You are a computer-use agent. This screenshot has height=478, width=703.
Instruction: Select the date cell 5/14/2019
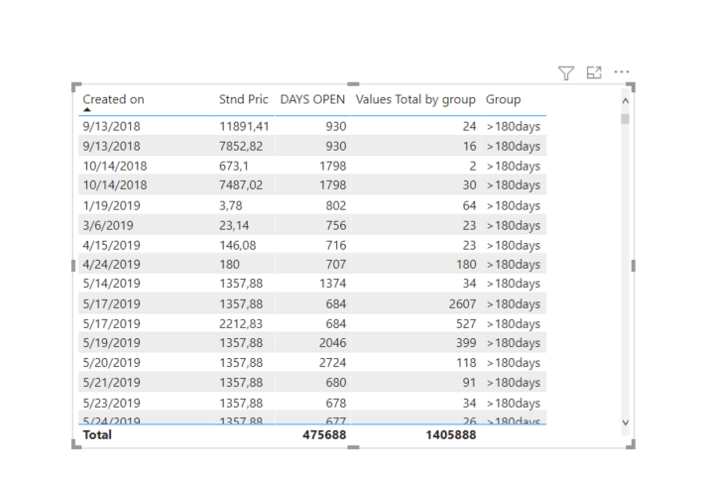[x=112, y=283]
